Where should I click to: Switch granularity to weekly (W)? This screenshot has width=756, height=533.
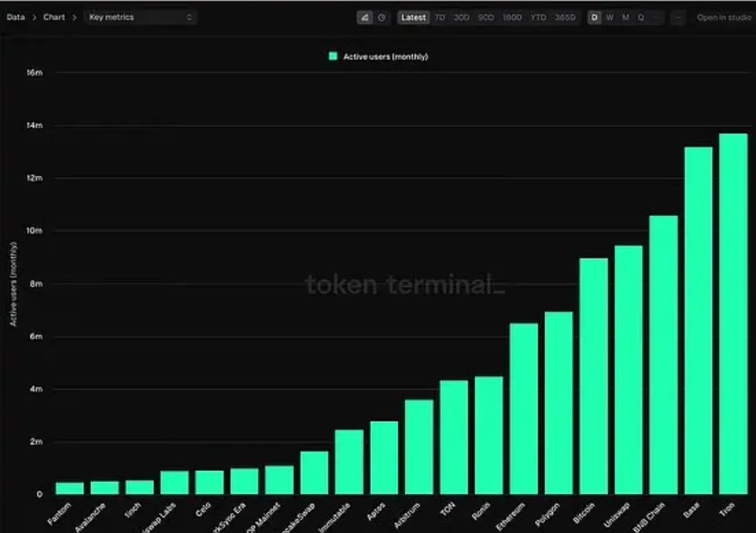click(610, 18)
